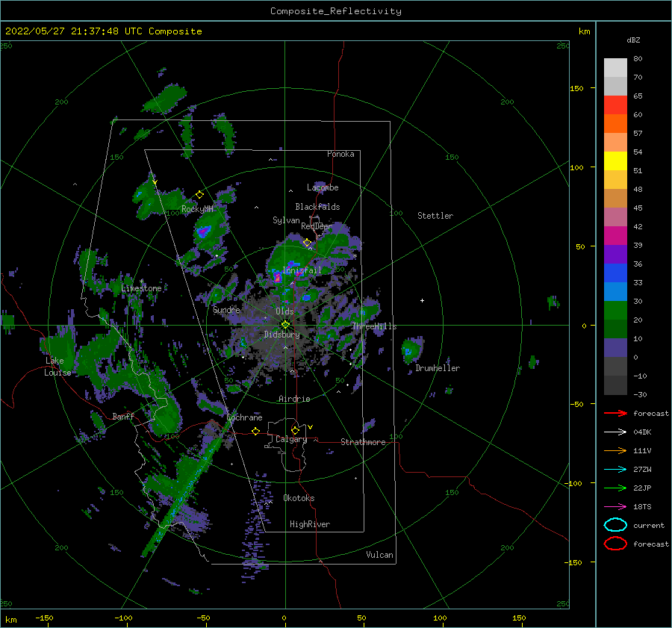Click the 20 dBZ green color swatch
Viewport: 672px width, 628px height.
coord(615,311)
